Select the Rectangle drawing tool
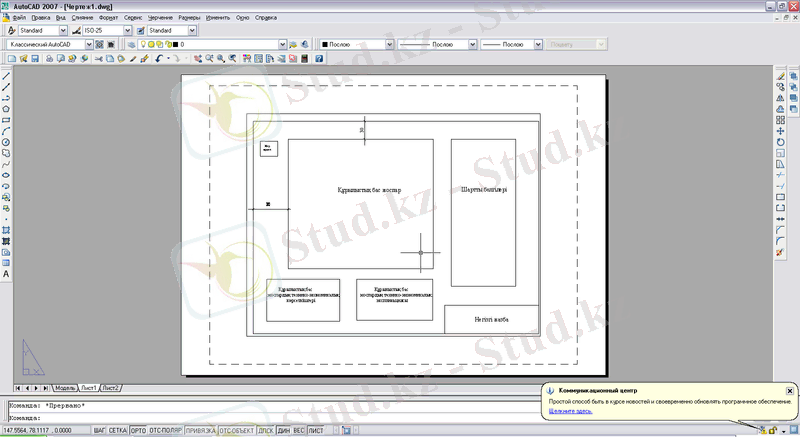The height and width of the screenshot is (437, 800). (6, 120)
